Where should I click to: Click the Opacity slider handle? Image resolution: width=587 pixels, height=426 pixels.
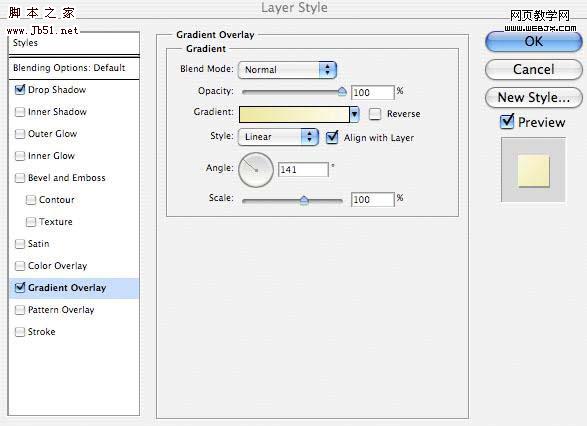342,92
